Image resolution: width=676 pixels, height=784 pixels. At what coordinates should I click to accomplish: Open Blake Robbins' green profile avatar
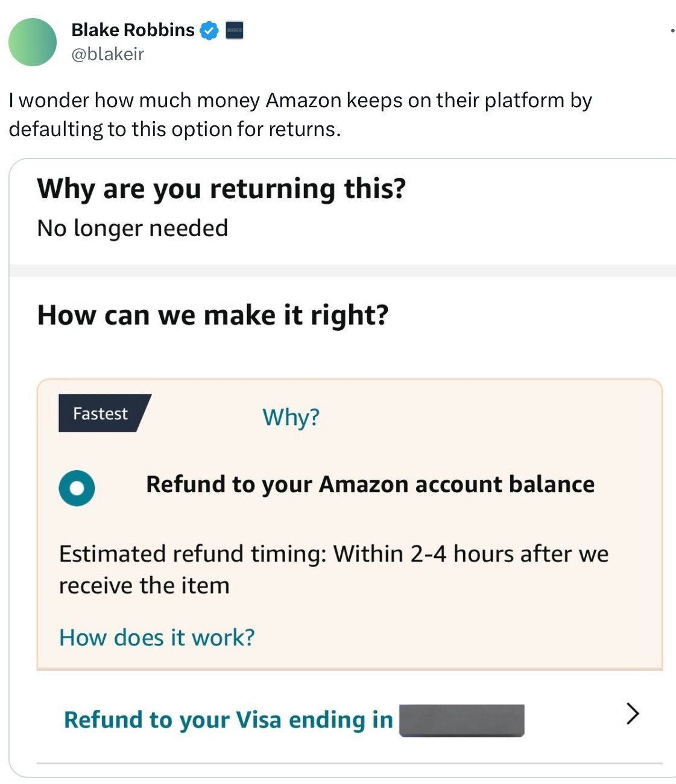tap(32, 42)
